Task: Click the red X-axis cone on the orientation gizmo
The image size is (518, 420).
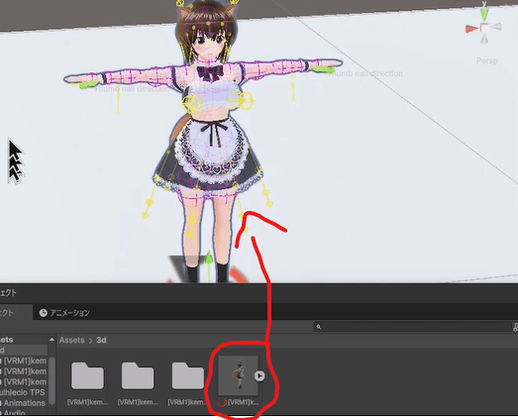Action: tap(471, 29)
